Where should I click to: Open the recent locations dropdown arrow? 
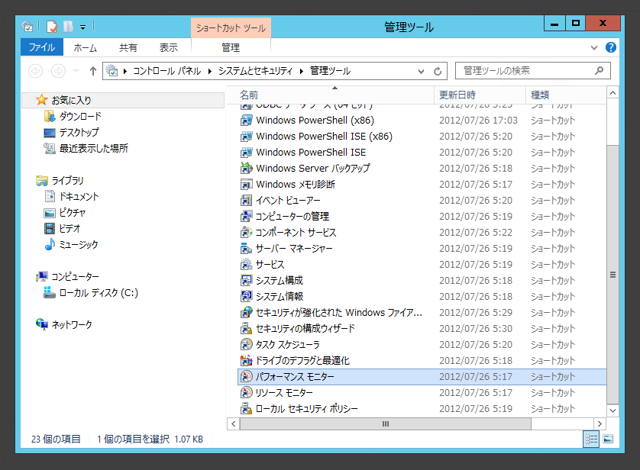(76, 71)
